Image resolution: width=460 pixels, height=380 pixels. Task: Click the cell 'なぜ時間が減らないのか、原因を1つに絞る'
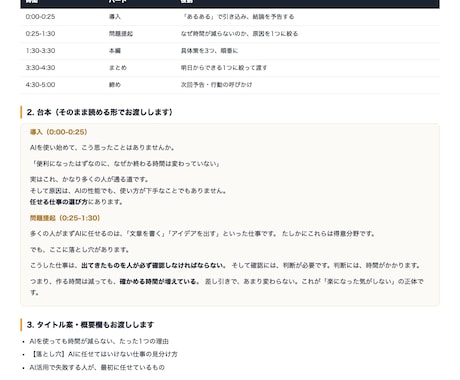[x=239, y=34]
